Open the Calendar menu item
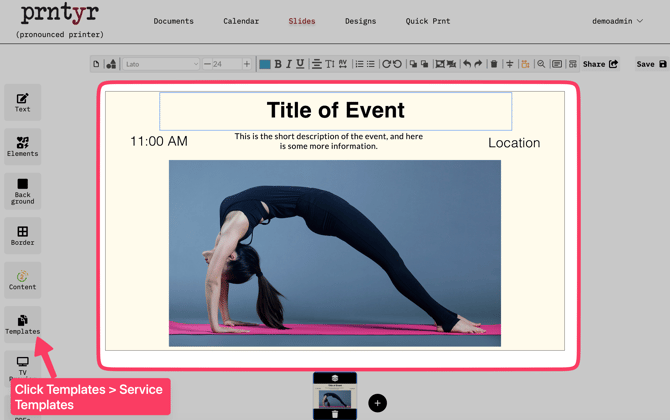 [x=241, y=21]
